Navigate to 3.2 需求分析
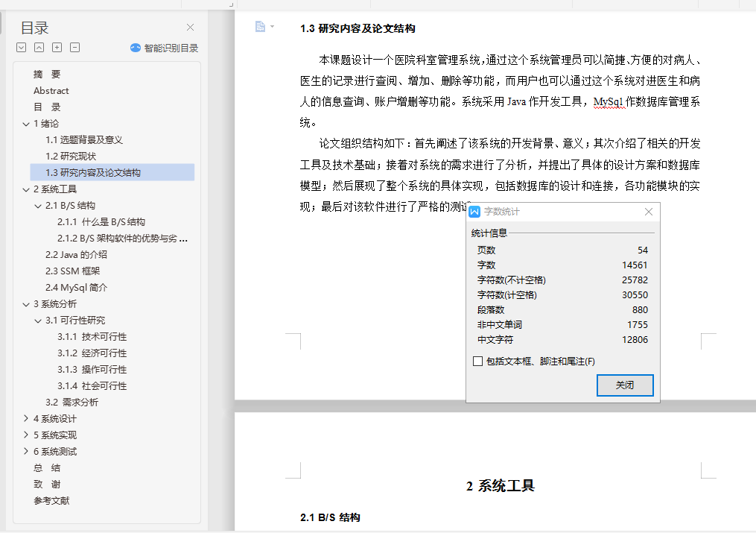This screenshot has height=533, width=756. [72, 403]
